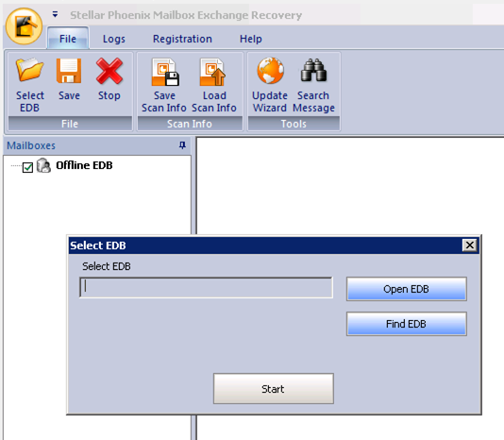Open the quick access toolbar dropdown arrow
Screen dimensions: 504x440
click(56, 14)
